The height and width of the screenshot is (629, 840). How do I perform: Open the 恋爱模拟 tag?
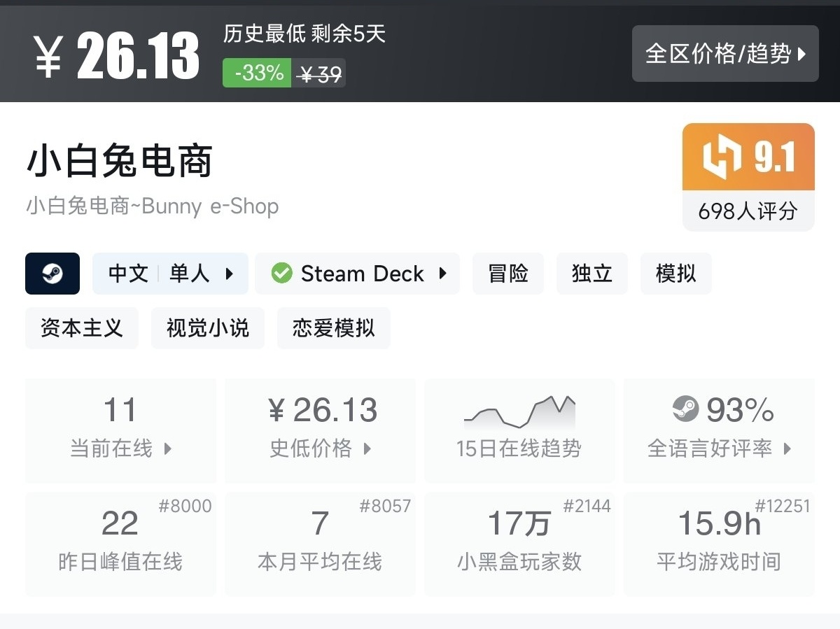[x=334, y=328]
